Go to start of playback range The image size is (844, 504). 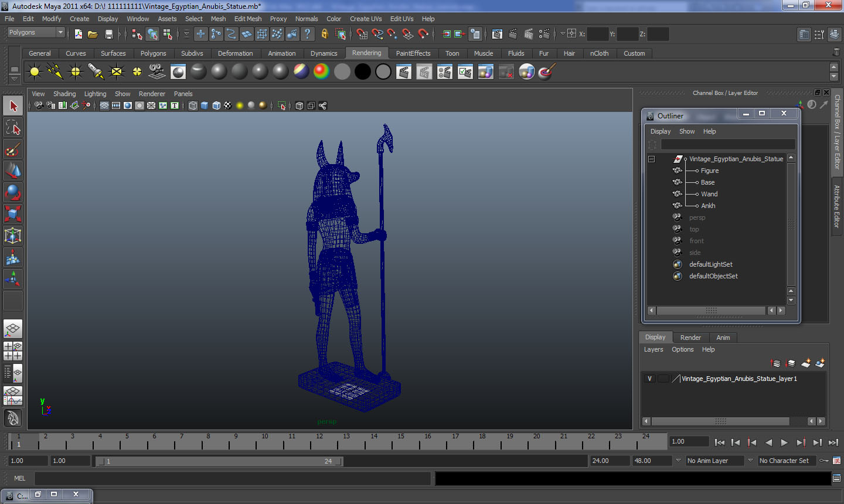pos(720,442)
